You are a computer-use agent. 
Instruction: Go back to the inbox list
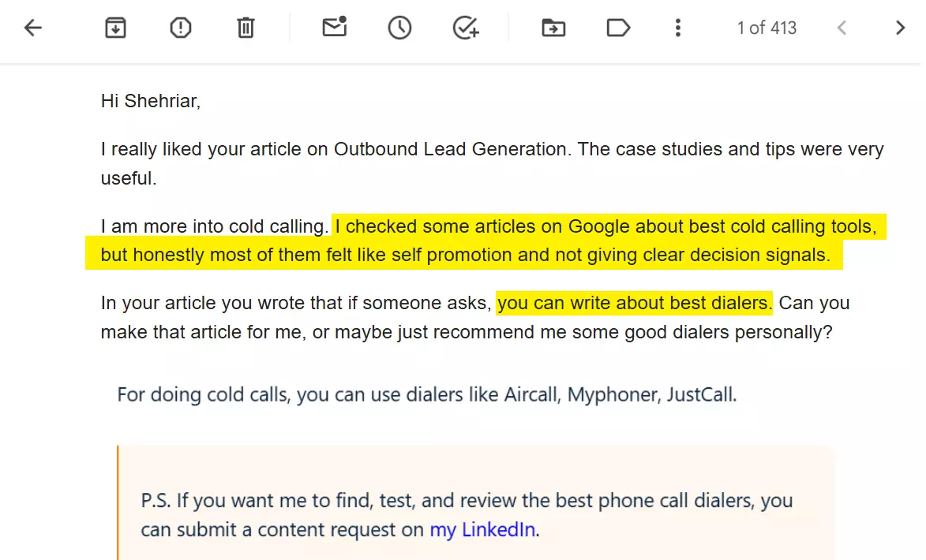coord(33,28)
